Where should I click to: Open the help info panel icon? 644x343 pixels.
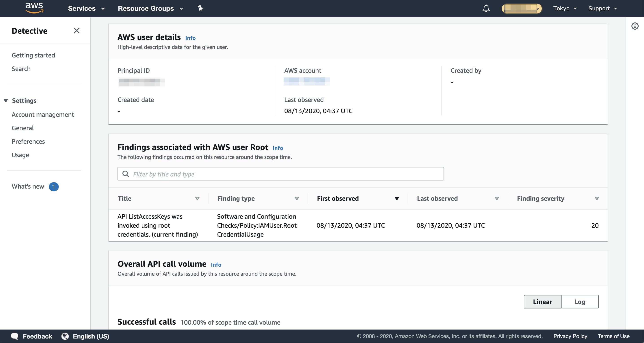[x=635, y=26]
